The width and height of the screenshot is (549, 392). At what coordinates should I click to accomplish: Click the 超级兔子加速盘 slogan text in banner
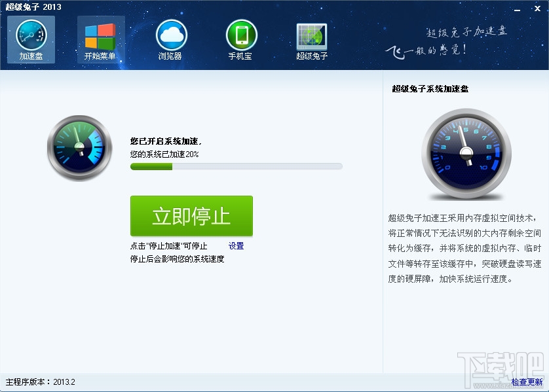coord(466,32)
